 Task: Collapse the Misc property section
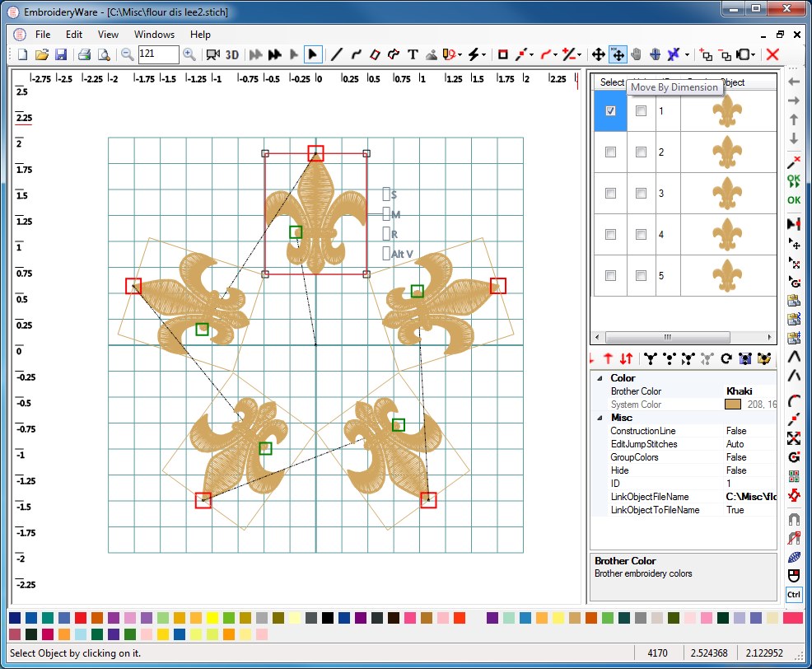pyautogui.click(x=600, y=418)
